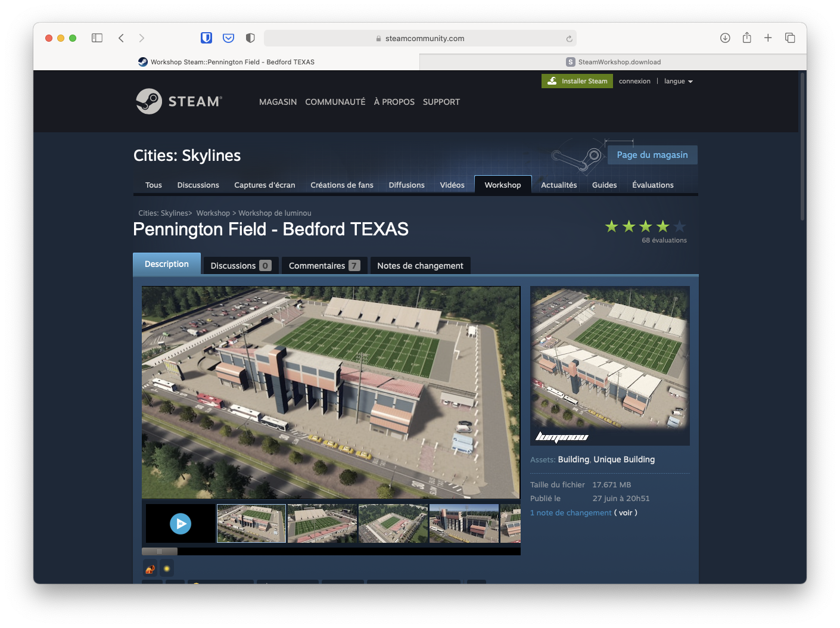Select the second stadium thumbnail with bleachers

click(322, 524)
